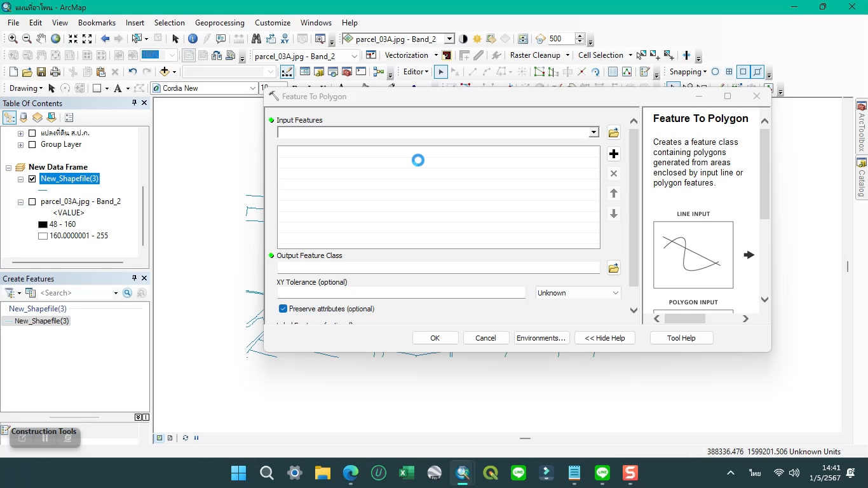Open the Cordia New font dropdown

[253, 88]
